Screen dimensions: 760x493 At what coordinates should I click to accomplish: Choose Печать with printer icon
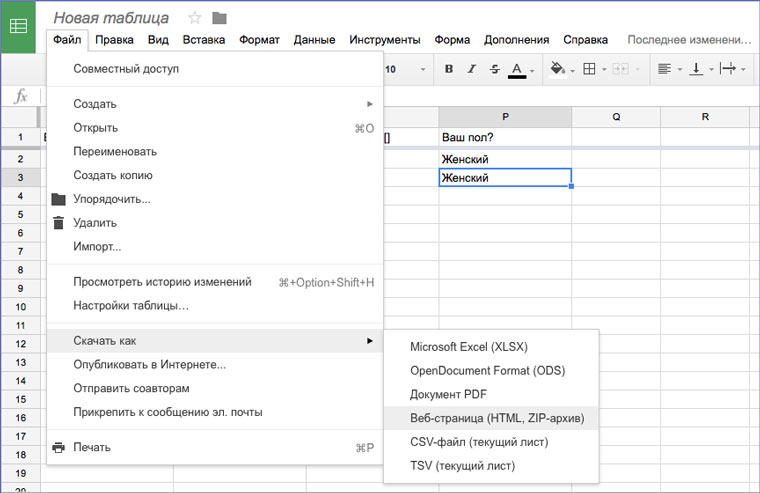[215, 447]
